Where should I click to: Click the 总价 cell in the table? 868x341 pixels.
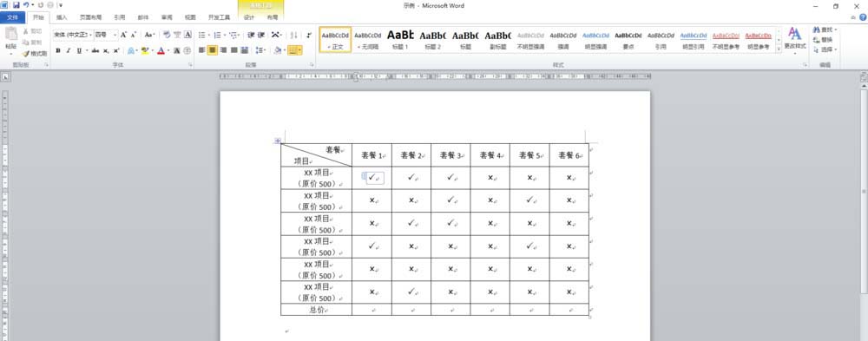(x=317, y=310)
